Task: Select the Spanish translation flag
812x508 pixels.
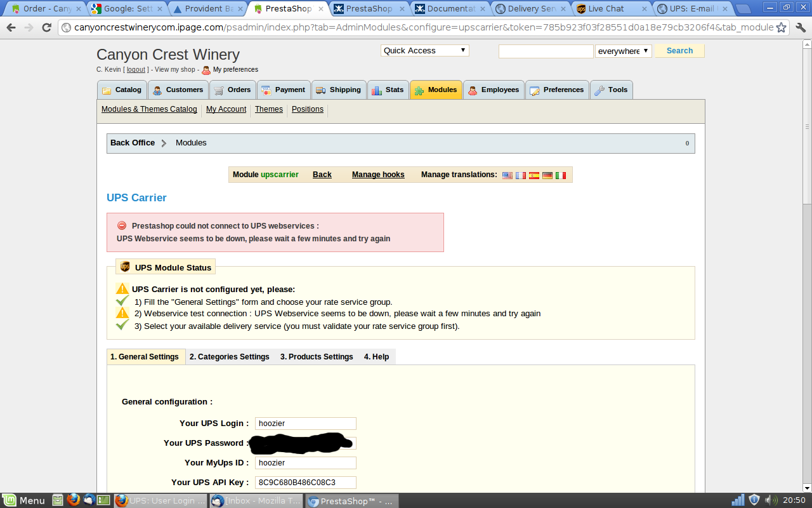Action: click(x=534, y=175)
